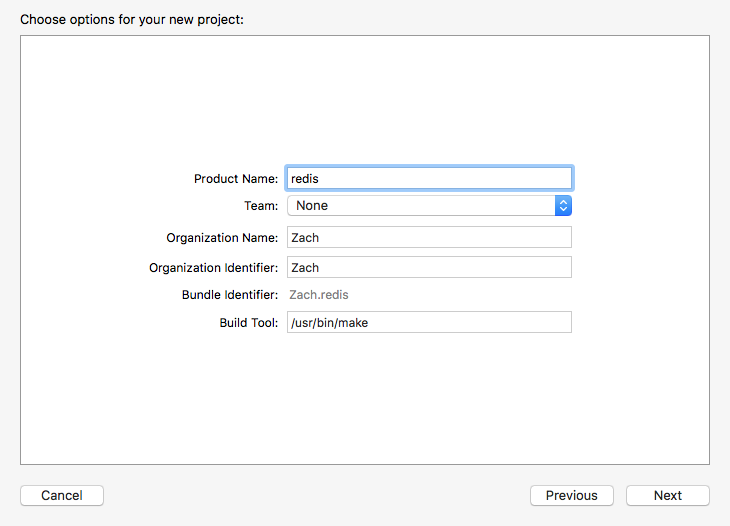Click the "Choose options for your new project" heading
The image size is (730, 526).
click(x=131, y=19)
